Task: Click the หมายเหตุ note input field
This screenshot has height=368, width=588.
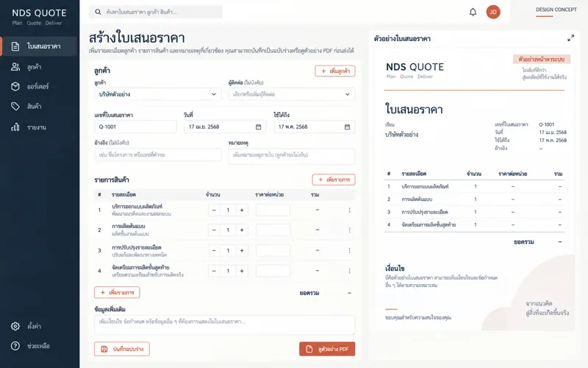Action: tap(291, 156)
